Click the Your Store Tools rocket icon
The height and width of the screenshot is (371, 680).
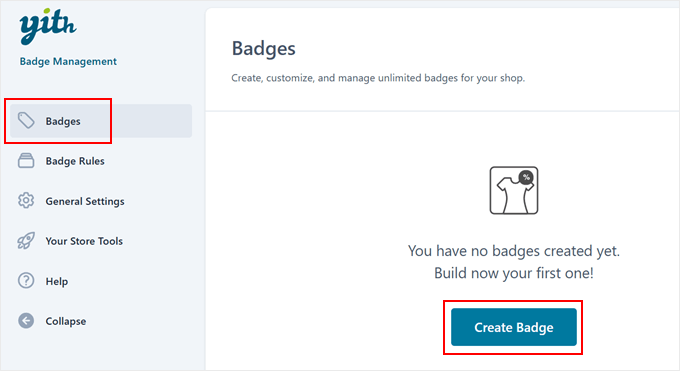[26, 241]
